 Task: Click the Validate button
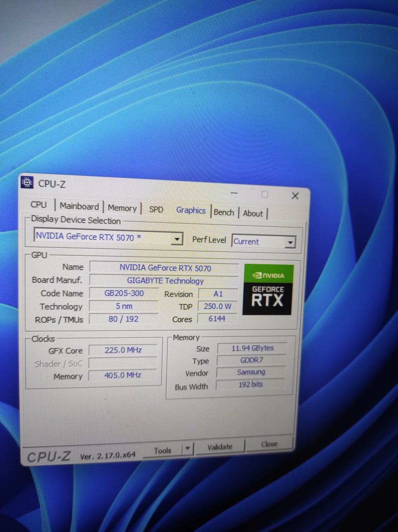(220, 447)
